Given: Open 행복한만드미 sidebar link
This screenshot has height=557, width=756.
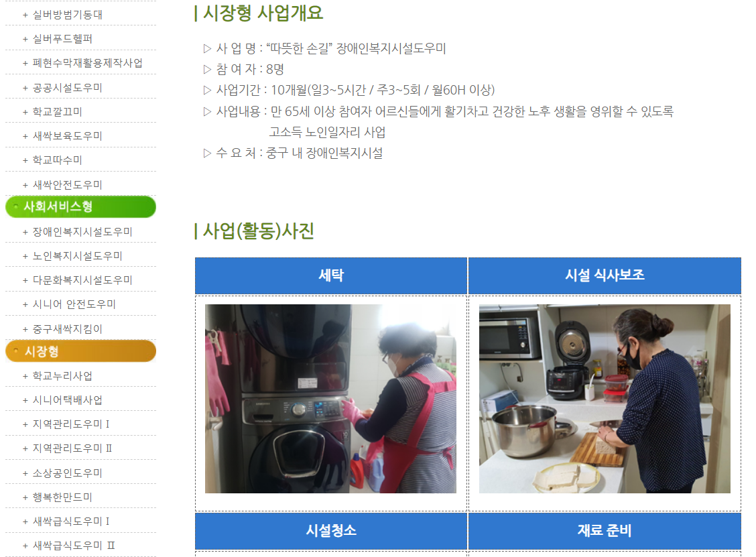Looking at the screenshot, I should coord(62,497).
